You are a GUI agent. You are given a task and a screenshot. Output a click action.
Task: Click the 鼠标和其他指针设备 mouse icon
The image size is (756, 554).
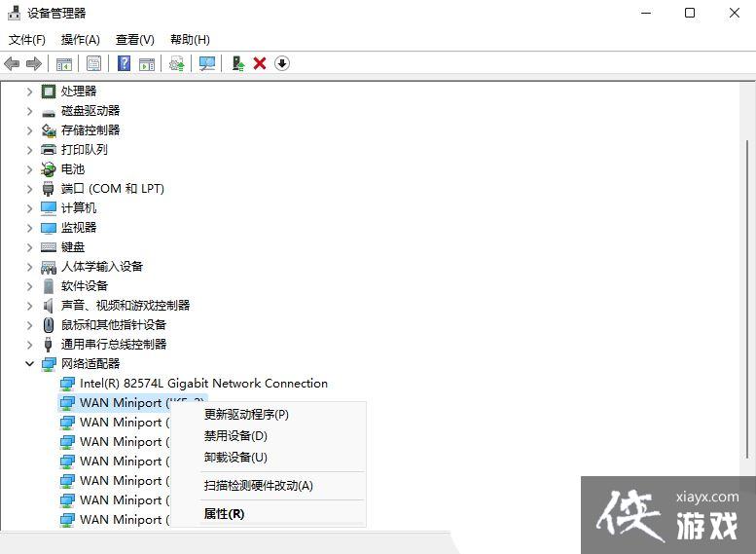tap(49, 325)
